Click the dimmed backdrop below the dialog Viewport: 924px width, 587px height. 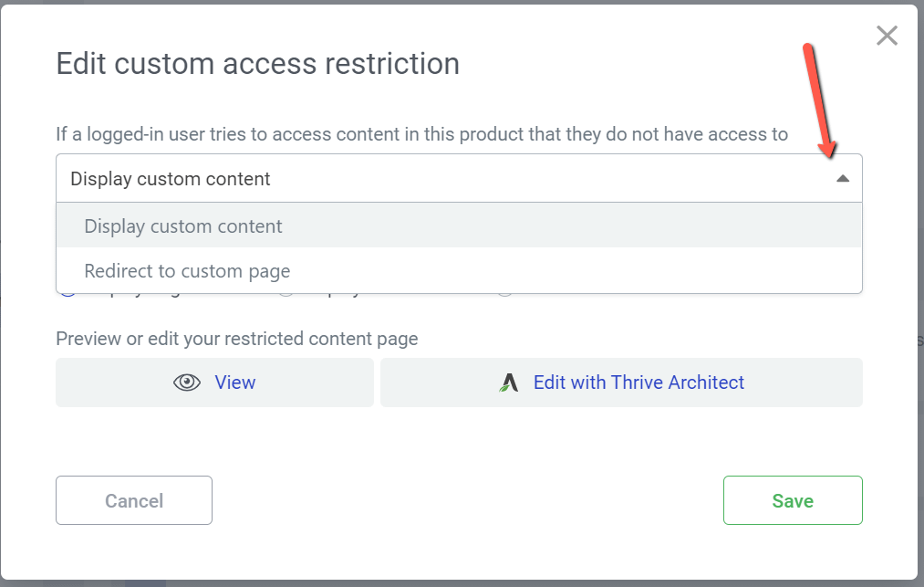point(456,583)
